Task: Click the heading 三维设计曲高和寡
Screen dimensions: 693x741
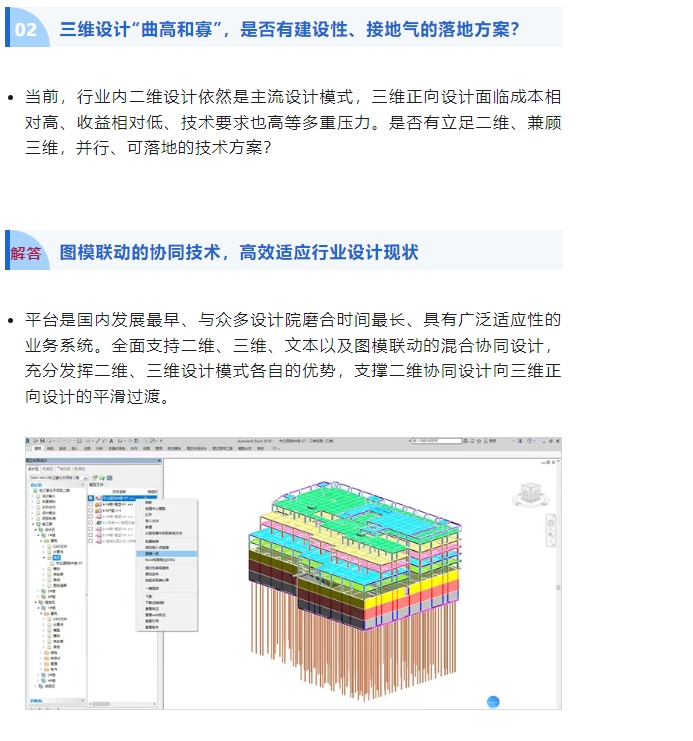Action: click(x=290, y=29)
